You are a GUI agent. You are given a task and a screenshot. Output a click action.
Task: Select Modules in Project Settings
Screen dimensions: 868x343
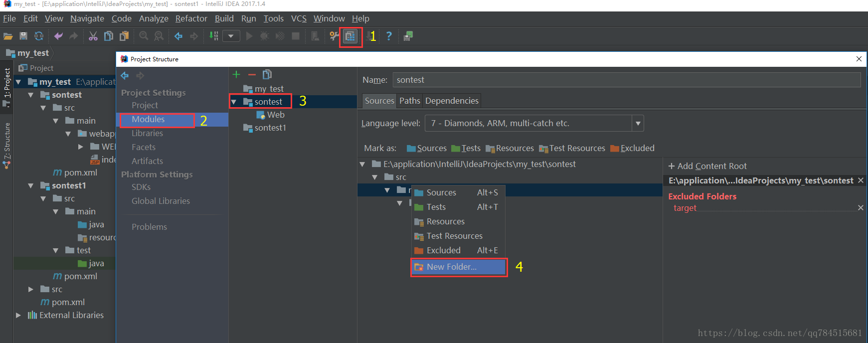[148, 119]
